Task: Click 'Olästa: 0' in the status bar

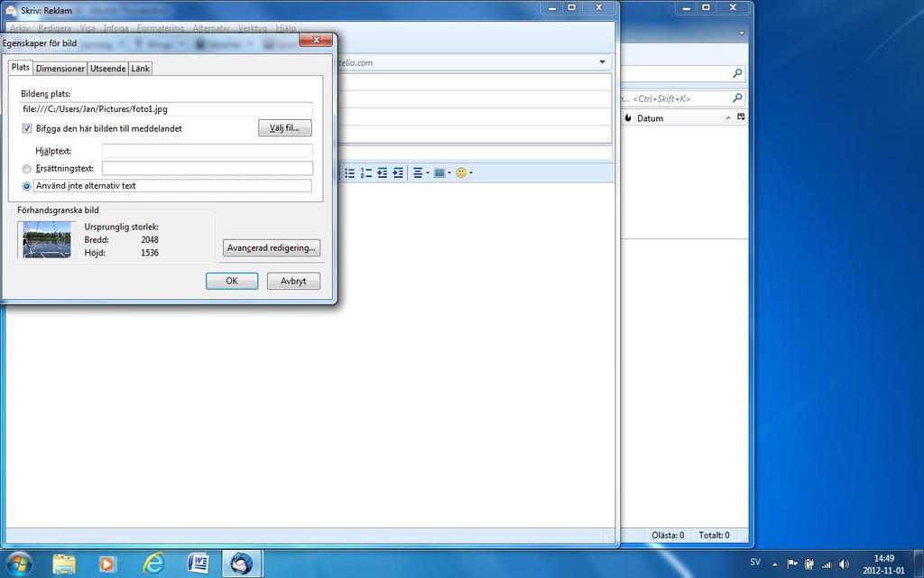Action: tap(668, 535)
